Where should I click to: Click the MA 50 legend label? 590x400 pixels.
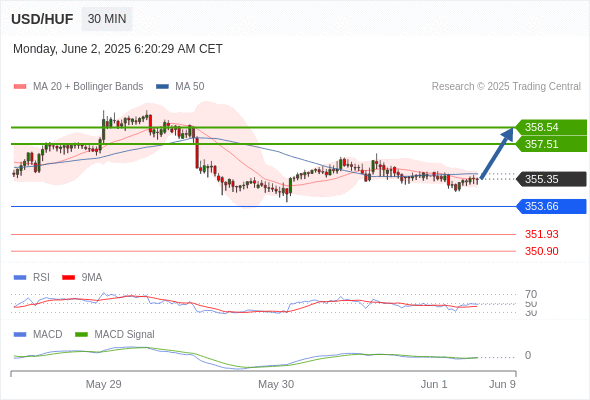click(190, 87)
